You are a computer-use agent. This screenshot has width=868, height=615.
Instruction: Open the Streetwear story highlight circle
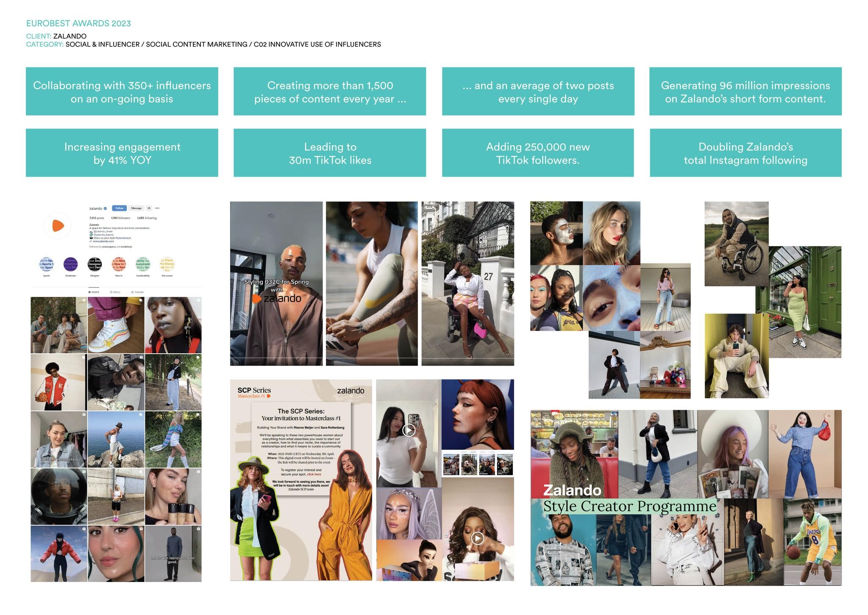70,264
